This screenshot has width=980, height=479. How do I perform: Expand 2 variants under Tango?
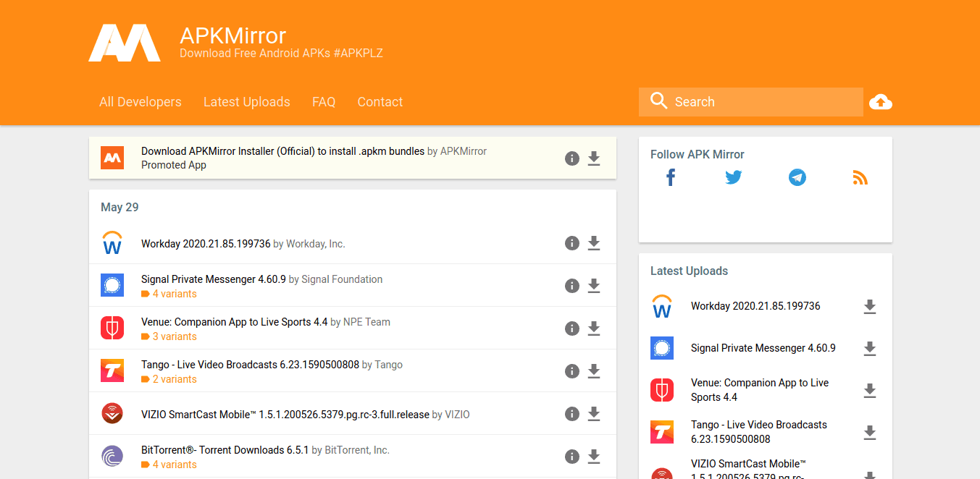[174, 379]
